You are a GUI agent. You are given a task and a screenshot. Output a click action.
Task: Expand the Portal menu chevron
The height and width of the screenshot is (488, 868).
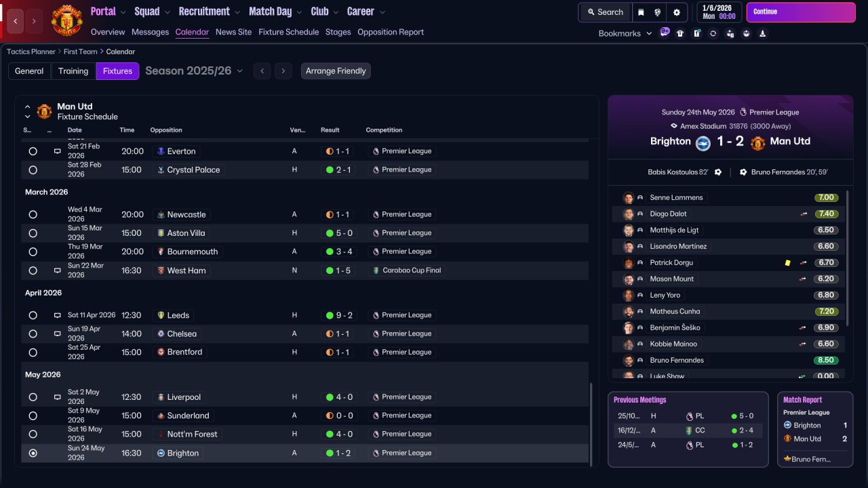[x=123, y=12]
